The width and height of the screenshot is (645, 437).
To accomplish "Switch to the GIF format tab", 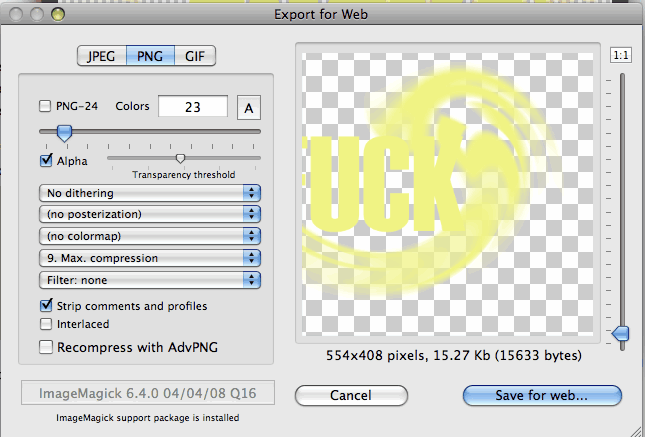I will [x=195, y=56].
